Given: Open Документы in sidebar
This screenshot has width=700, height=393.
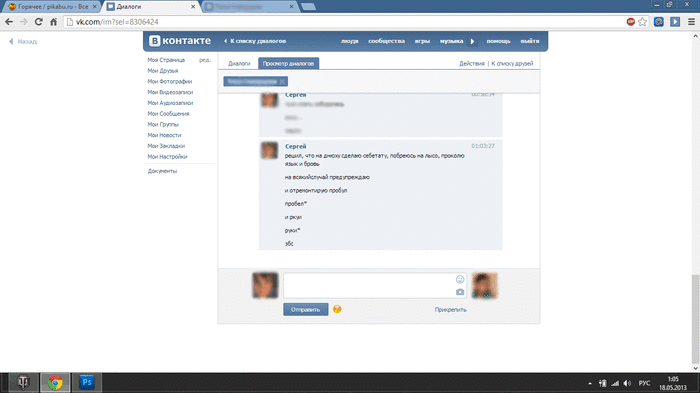Looking at the screenshot, I should (x=162, y=171).
